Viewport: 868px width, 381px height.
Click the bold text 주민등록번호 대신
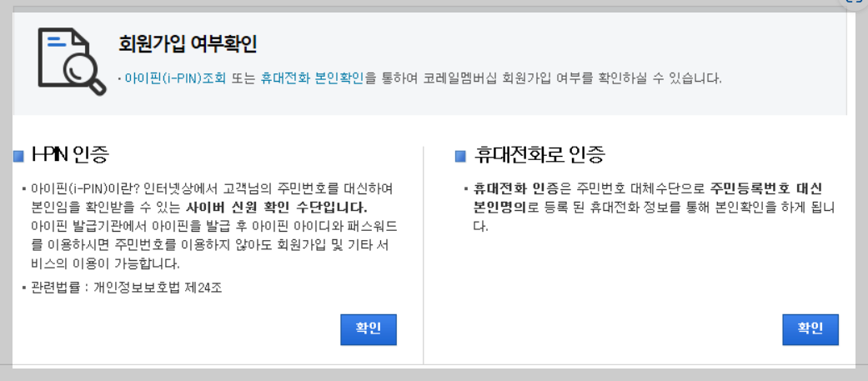click(766, 188)
